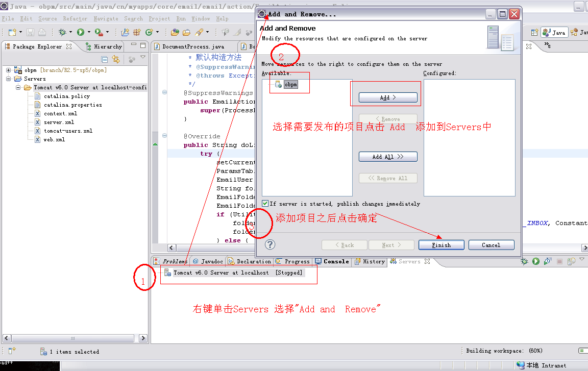Click the Add > button
The width and height of the screenshot is (588, 371).
click(388, 97)
